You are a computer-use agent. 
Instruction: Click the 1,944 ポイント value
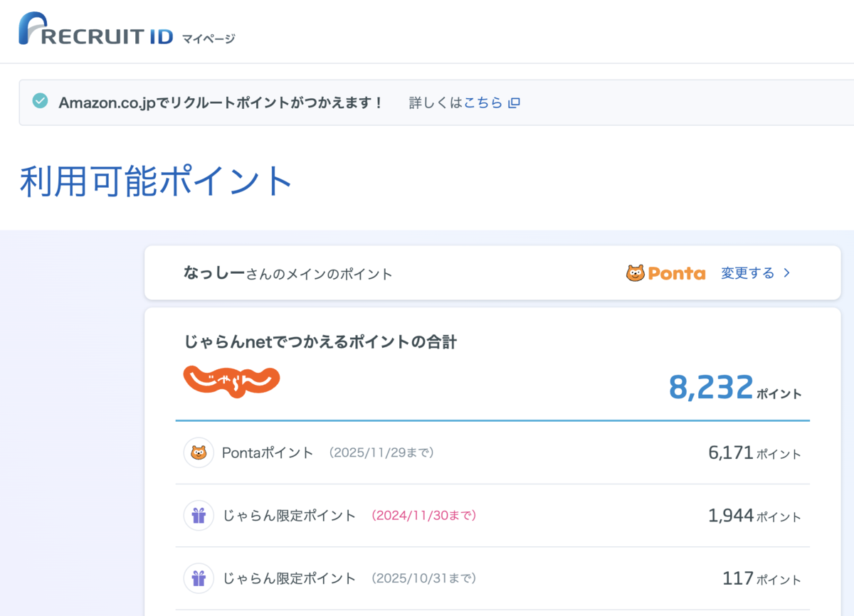[754, 516]
